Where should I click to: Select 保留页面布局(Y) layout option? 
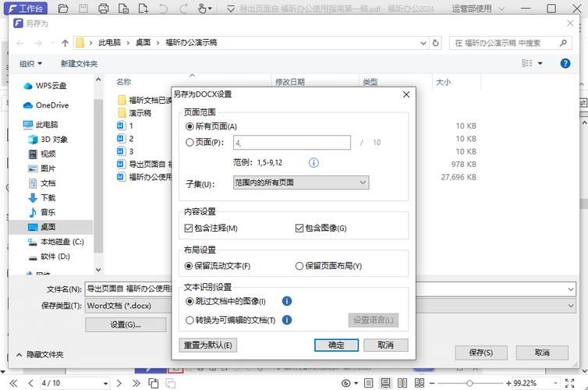point(299,266)
